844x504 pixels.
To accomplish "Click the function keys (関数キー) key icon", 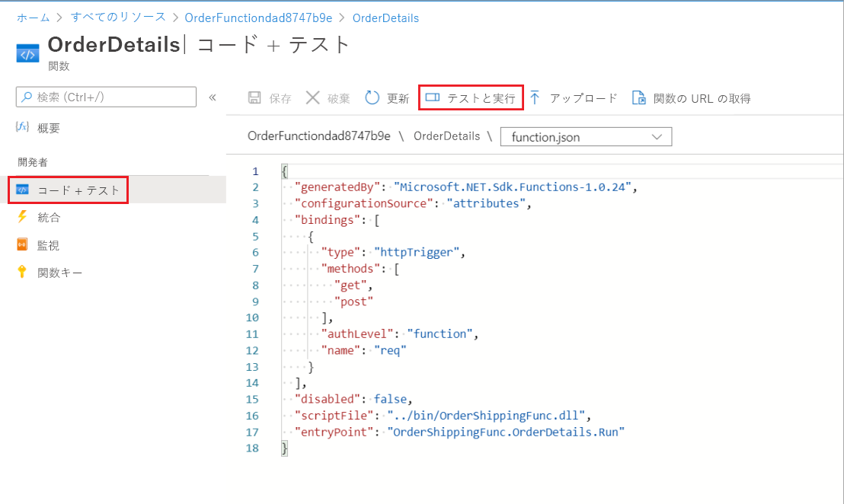I will (22, 272).
